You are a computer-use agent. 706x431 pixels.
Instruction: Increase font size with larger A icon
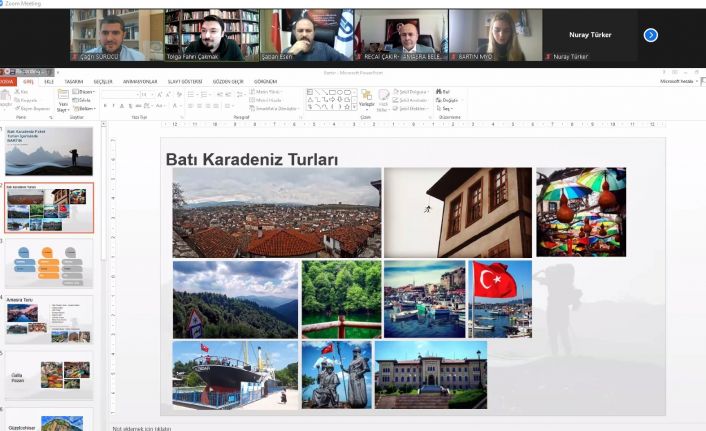pyautogui.click(x=160, y=95)
